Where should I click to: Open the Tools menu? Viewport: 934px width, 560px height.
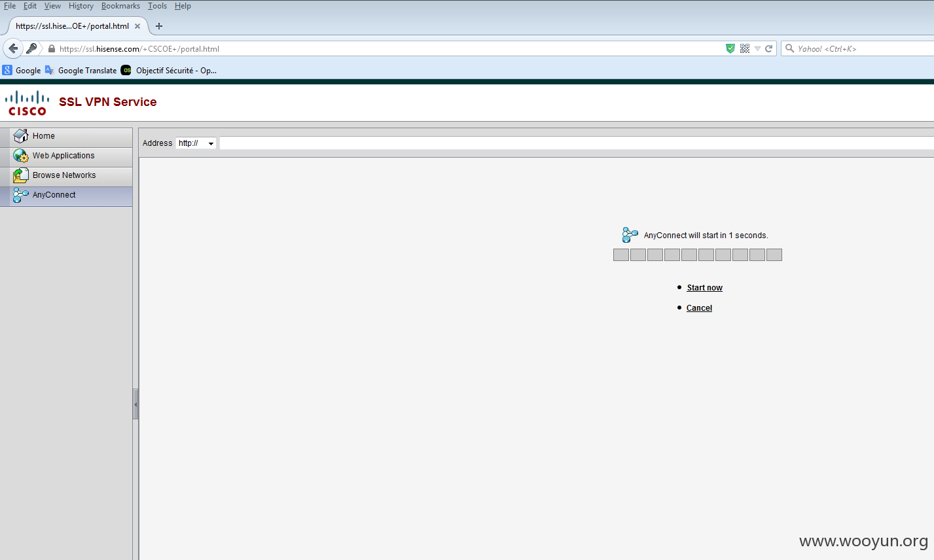click(x=157, y=6)
